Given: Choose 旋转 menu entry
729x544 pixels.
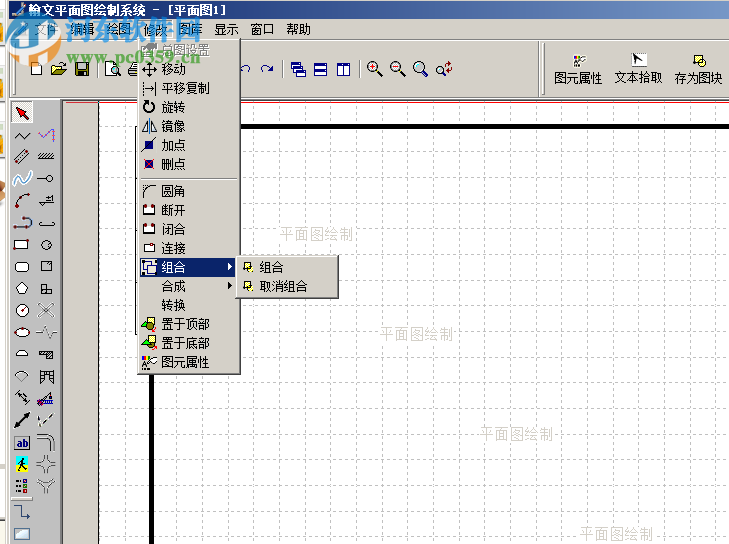Looking at the screenshot, I should pyautogui.click(x=189, y=107).
